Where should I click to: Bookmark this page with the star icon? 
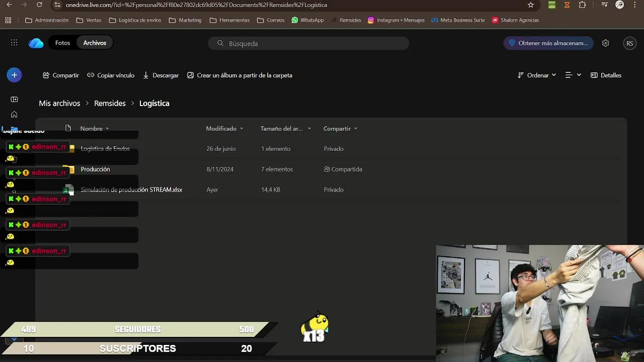(531, 5)
